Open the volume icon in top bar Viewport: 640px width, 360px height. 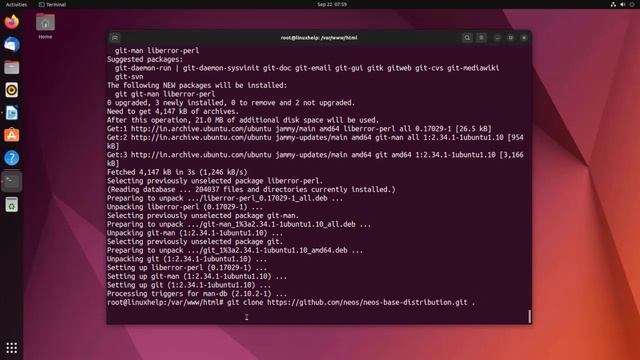[623, 4]
